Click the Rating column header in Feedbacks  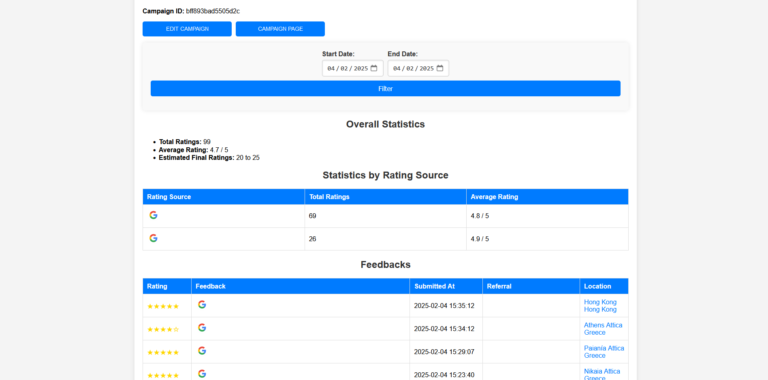pos(167,286)
